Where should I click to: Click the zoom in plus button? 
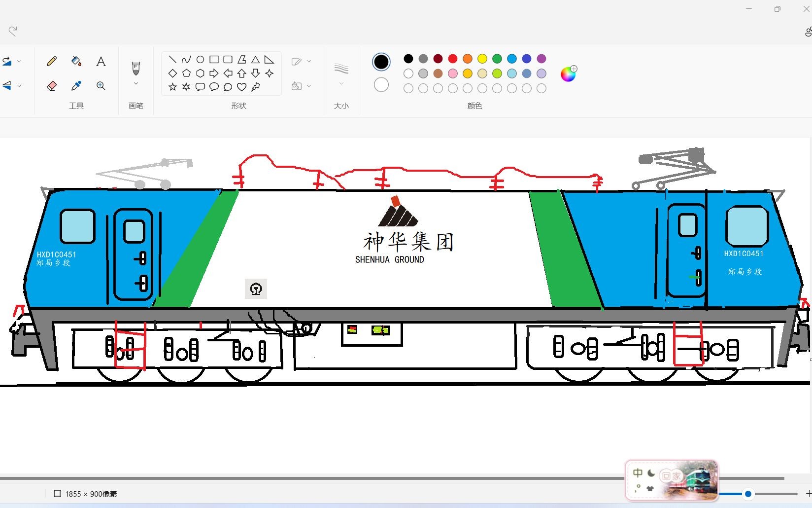coord(809,494)
